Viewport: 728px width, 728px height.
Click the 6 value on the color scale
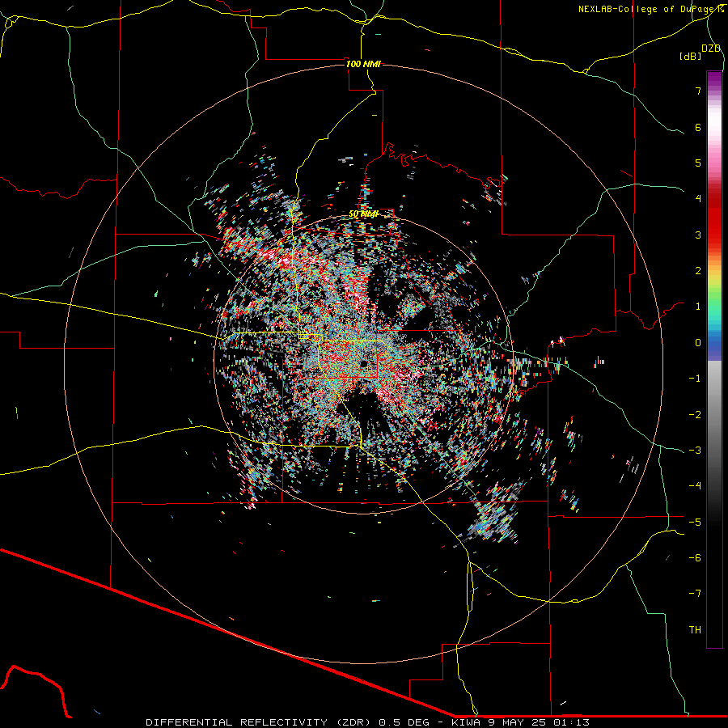[x=698, y=127]
